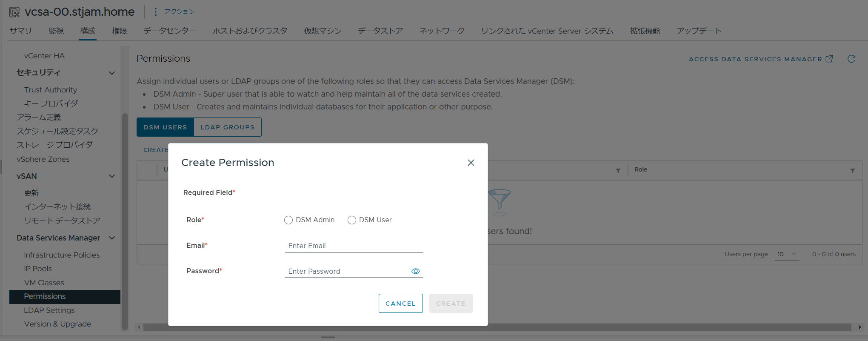Click the horizontal scrollbar right arrow
The width and height of the screenshot is (868, 341).
tap(859, 327)
